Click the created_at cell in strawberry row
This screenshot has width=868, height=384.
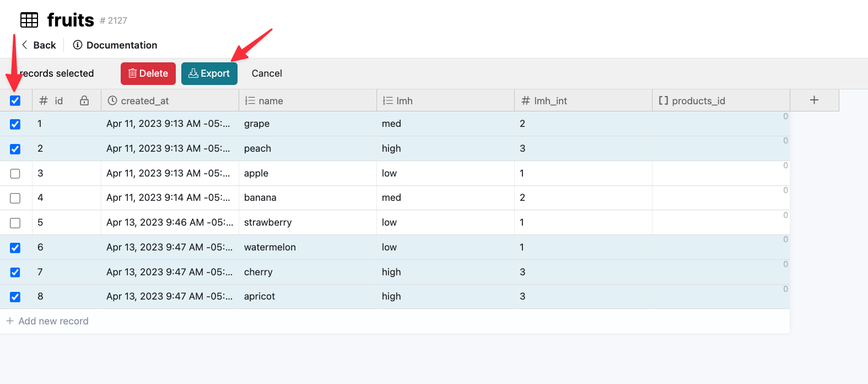(170, 222)
